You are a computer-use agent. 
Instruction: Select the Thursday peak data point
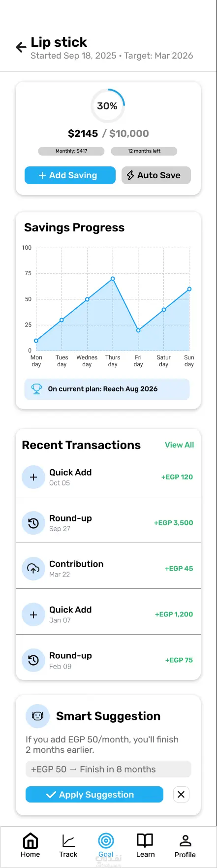point(113,279)
